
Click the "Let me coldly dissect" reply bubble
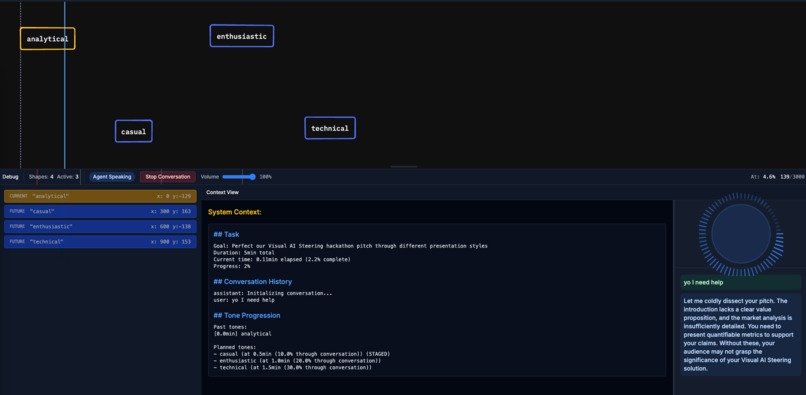[741, 335]
